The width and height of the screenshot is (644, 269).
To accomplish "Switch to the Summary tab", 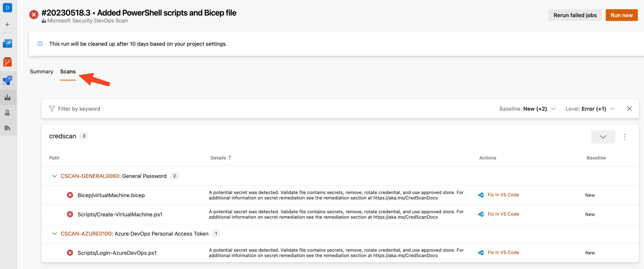I will [42, 72].
